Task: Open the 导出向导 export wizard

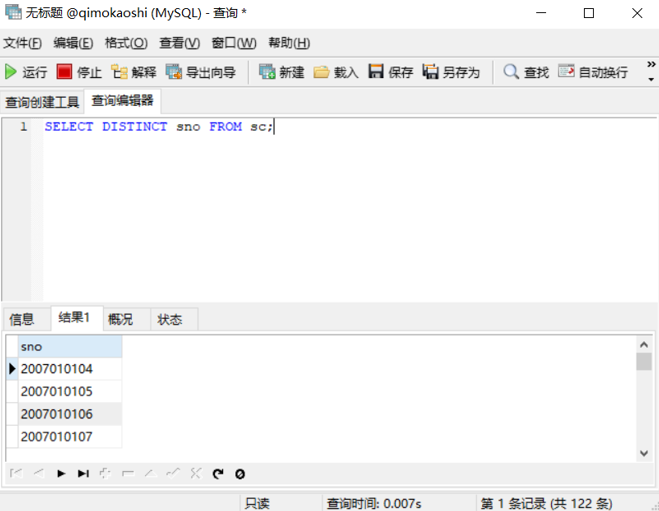Action: pyautogui.click(x=201, y=72)
